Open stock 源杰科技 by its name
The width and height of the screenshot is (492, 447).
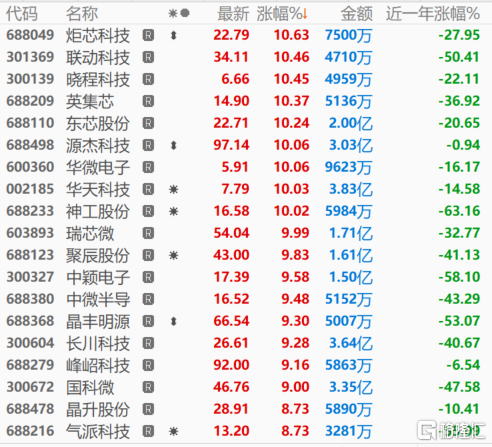point(98,145)
